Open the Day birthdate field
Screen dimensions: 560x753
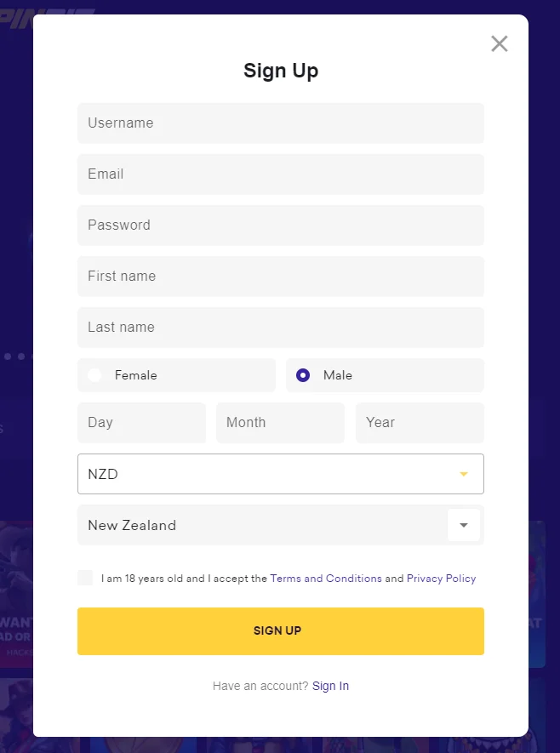(x=141, y=423)
